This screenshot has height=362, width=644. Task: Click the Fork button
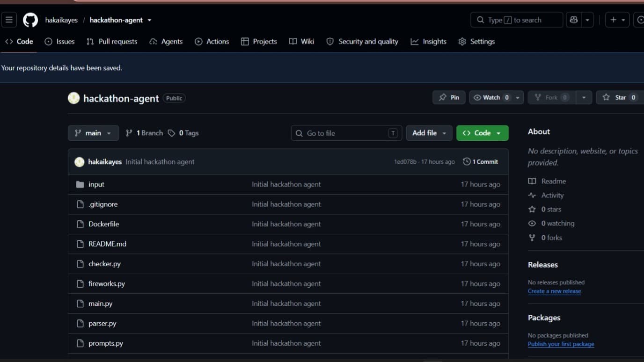coord(551,97)
